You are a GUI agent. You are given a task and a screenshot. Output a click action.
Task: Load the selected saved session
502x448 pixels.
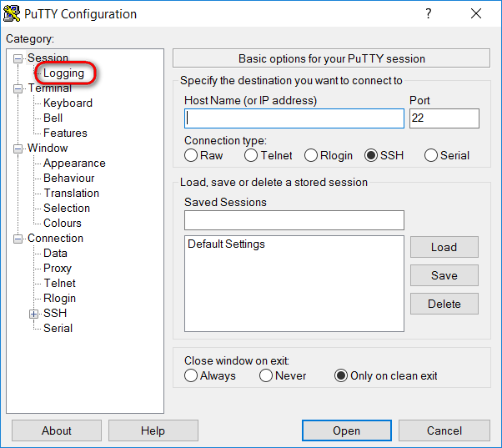(444, 247)
